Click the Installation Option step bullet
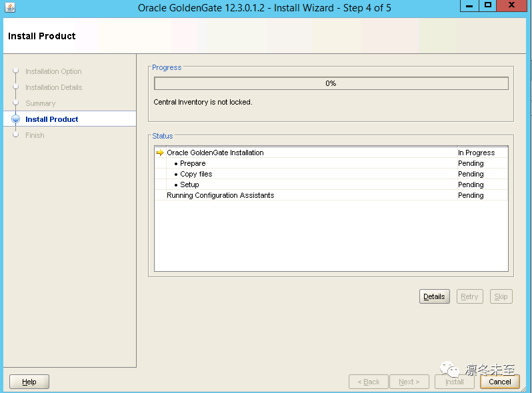532x393 pixels. (15, 71)
